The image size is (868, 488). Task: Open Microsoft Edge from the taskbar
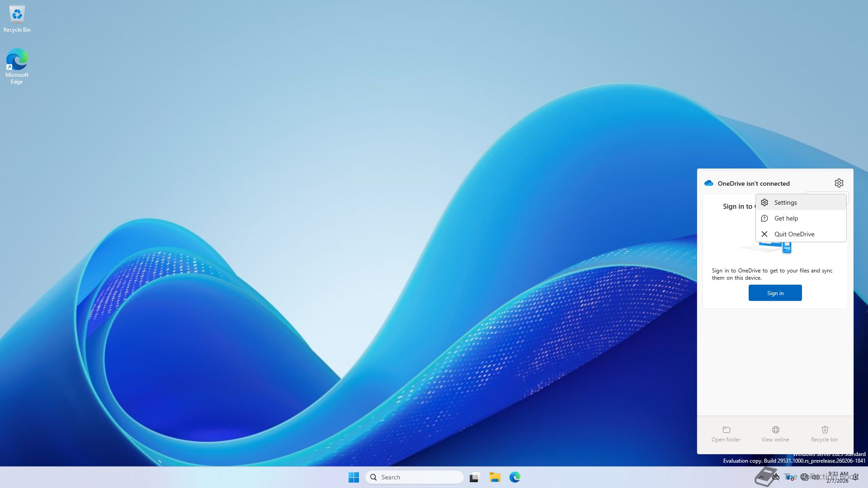[514, 477]
